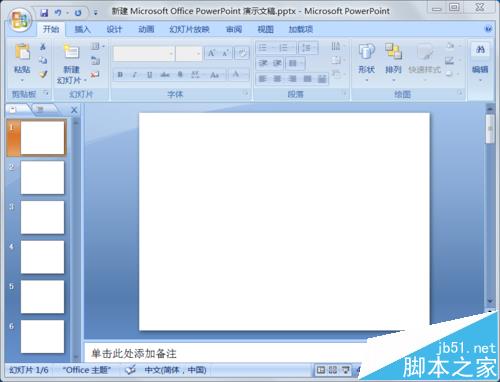Open the 排列 arrange menu
Screen dimensions: 500x382
tap(394, 62)
